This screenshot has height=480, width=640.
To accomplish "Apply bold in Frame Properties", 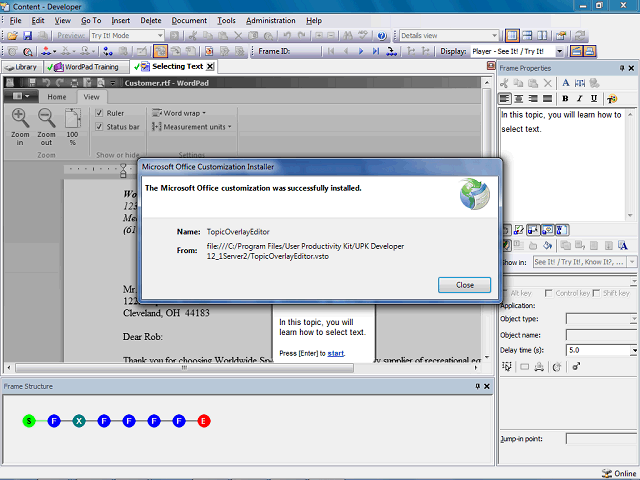I will point(565,98).
